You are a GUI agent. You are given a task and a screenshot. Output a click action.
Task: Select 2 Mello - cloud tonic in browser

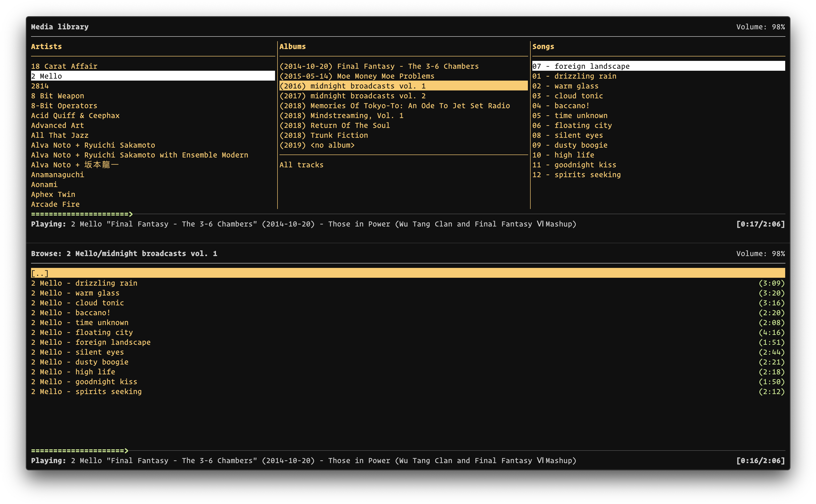(x=408, y=303)
